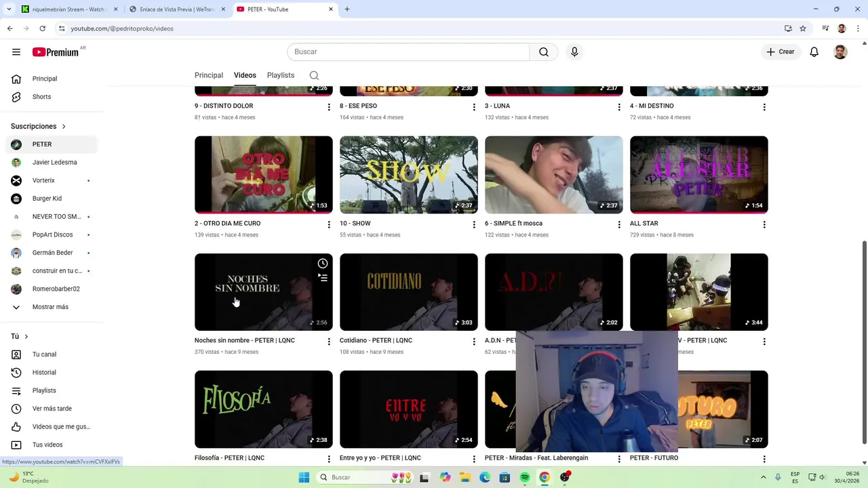The width and height of the screenshot is (868, 488).
Task: Search within the channel using the magnifier
Action: (314, 75)
